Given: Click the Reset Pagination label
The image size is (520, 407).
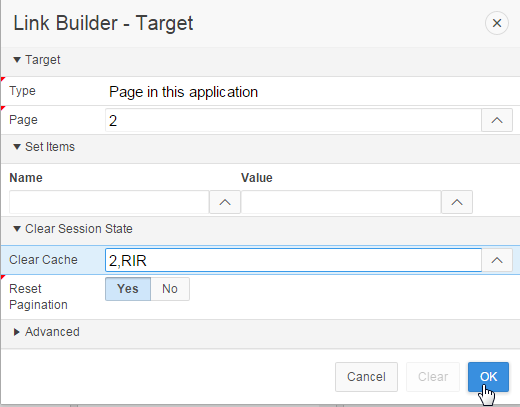Looking at the screenshot, I should (38, 297).
